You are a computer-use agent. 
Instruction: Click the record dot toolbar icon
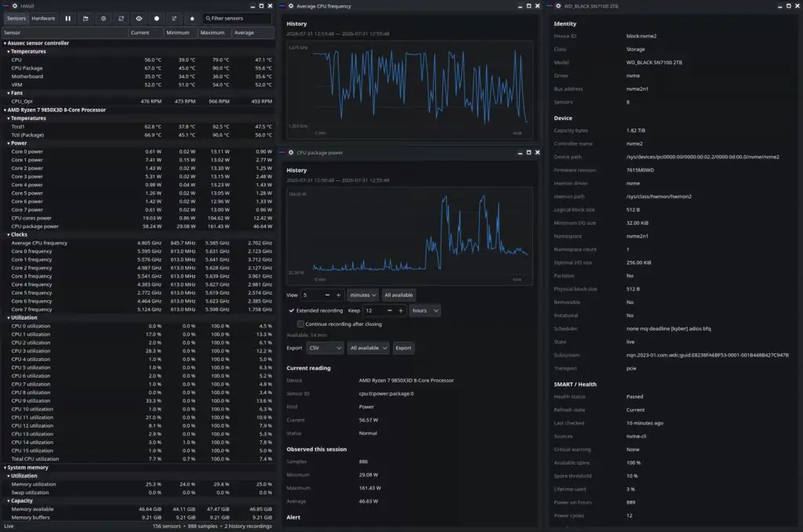point(157,19)
